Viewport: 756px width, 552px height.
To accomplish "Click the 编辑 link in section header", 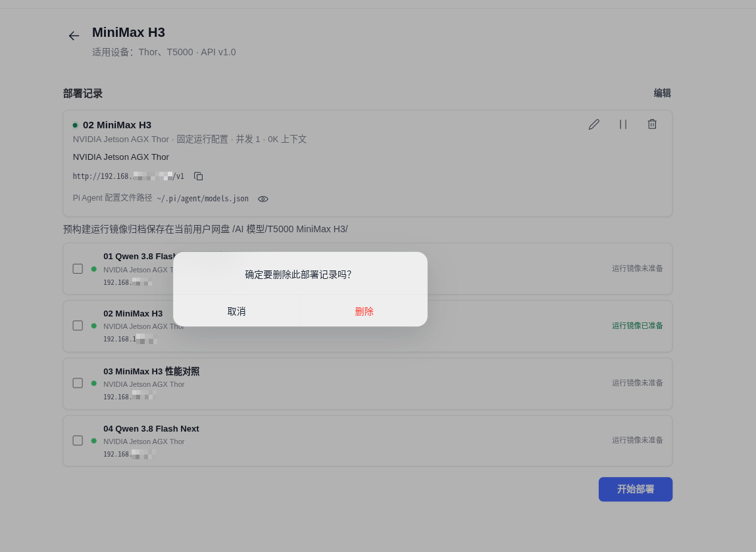I will (x=662, y=93).
